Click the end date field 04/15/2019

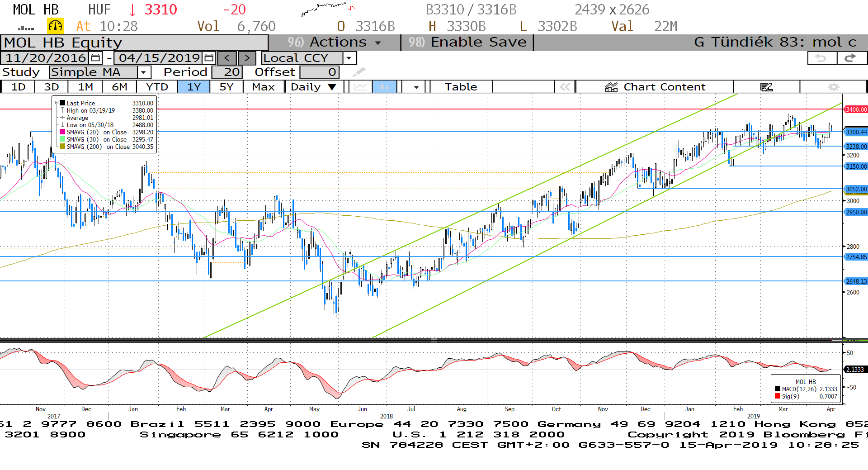(x=159, y=58)
